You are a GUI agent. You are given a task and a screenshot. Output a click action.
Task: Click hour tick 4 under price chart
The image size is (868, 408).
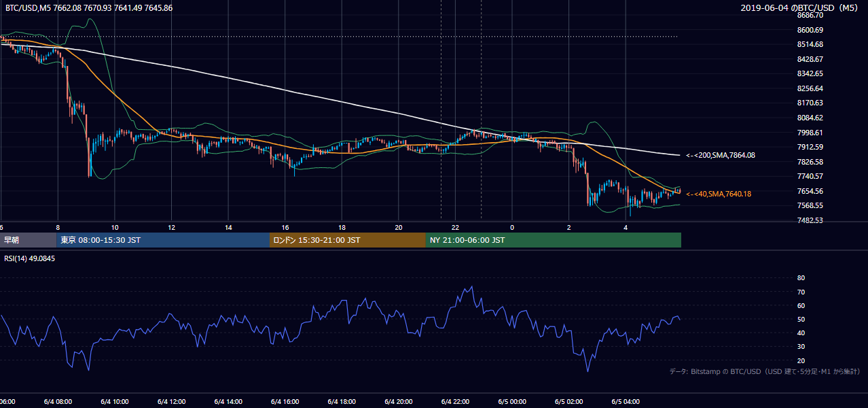tap(626, 228)
